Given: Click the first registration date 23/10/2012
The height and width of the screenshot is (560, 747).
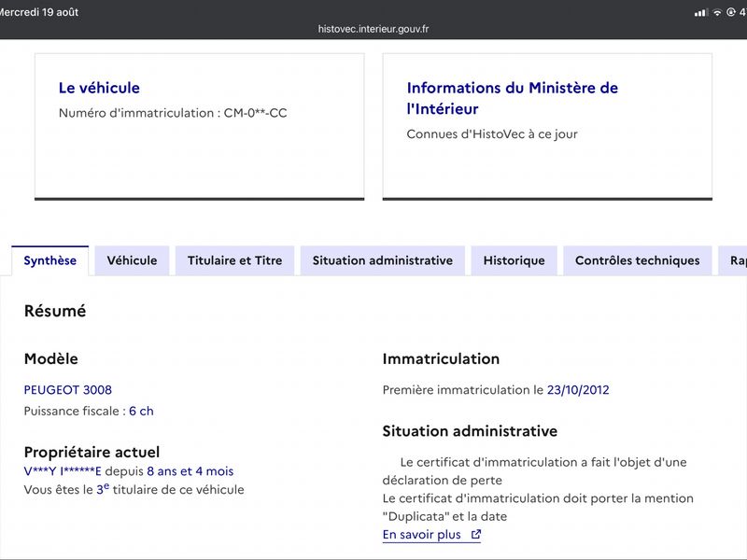Looking at the screenshot, I should coord(578,390).
